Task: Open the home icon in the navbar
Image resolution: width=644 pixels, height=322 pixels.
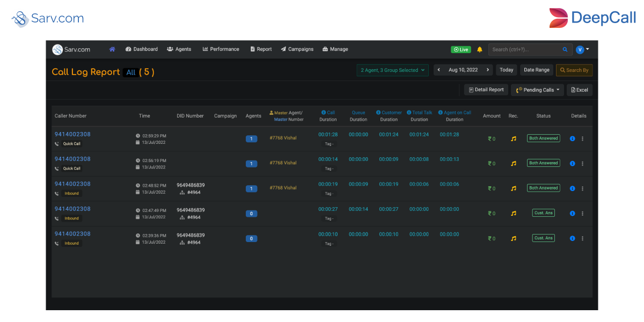Action: pyautogui.click(x=112, y=49)
